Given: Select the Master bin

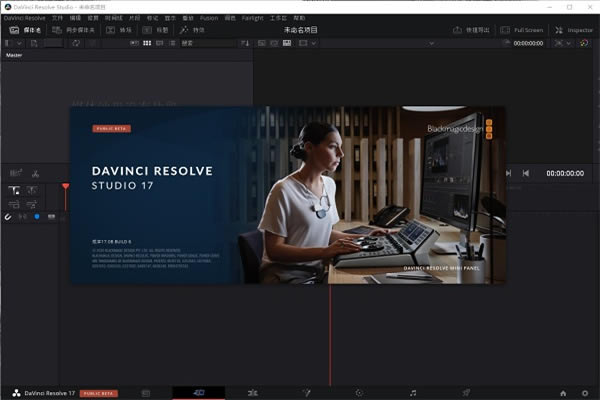Looking at the screenshot, I should [14, 55].
